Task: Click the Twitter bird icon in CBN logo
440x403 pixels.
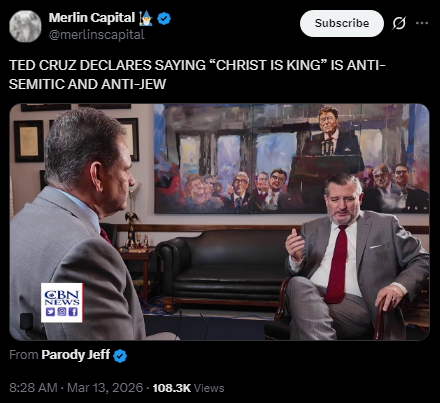Action: pyautogui.click(x=50, y=312)
